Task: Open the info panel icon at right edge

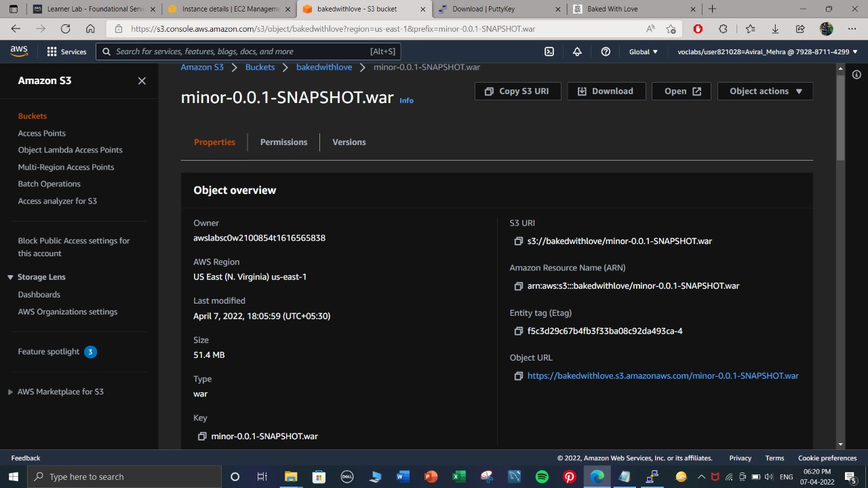Action: 856,75
